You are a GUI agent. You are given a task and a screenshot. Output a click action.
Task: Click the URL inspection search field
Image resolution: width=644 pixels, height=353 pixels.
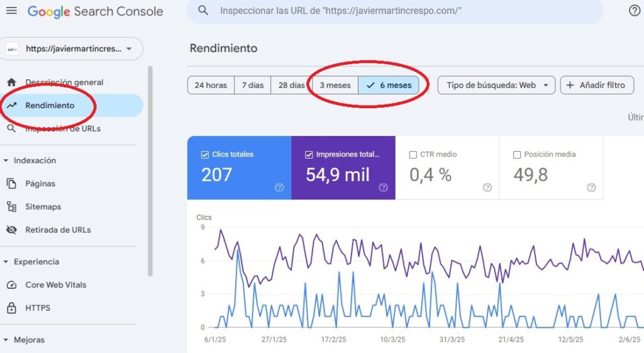395,11
